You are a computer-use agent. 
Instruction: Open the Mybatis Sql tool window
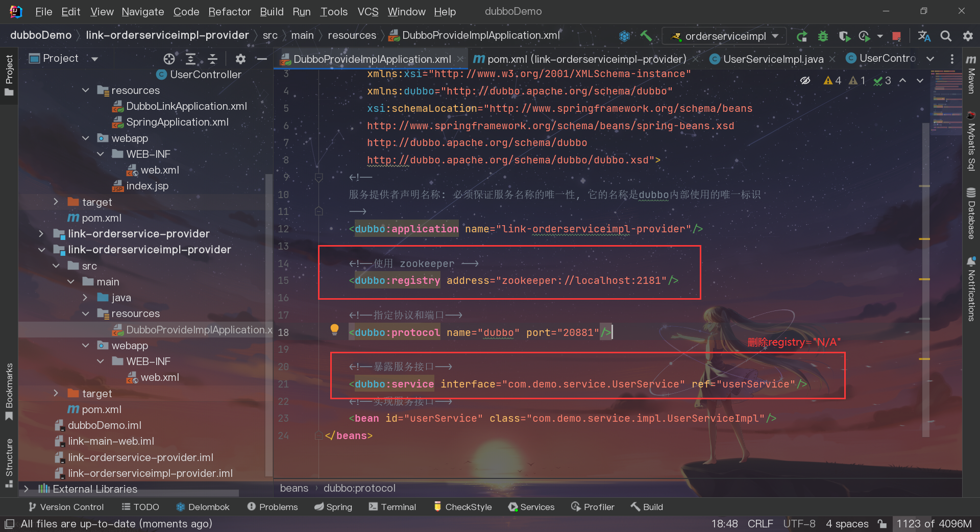[x=971, y=141]
